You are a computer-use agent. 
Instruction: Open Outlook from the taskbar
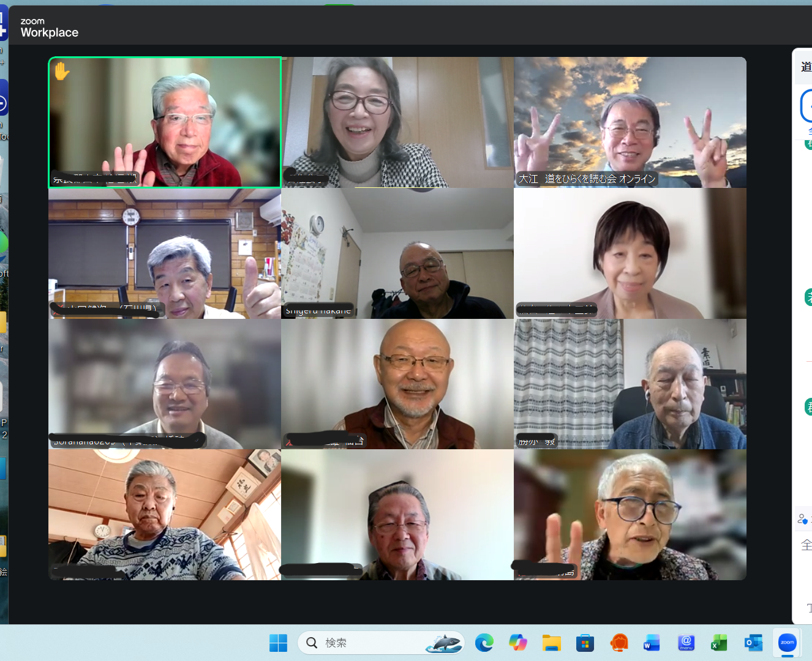[x=753, y=643]
